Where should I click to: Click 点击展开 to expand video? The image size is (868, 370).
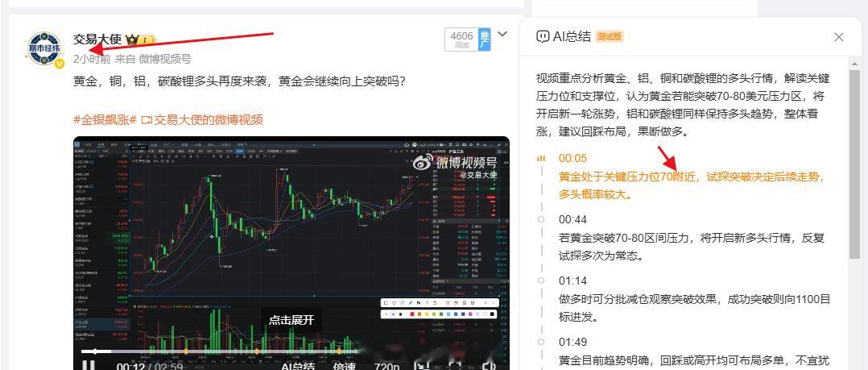(291, 319)
